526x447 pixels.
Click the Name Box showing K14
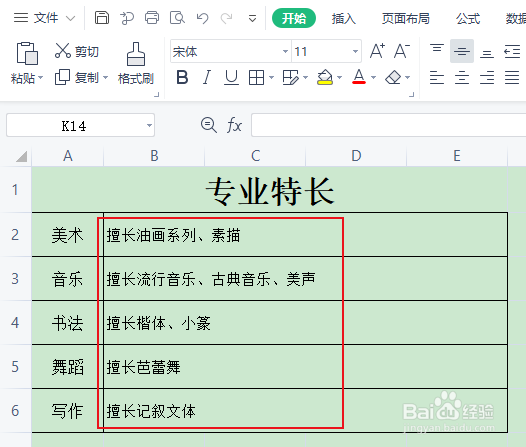74,125
